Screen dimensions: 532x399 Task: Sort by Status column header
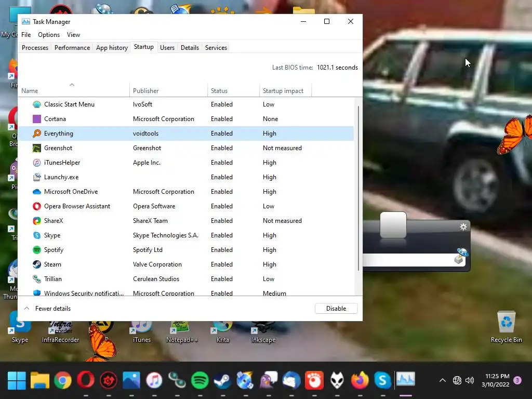coord(233,90)
